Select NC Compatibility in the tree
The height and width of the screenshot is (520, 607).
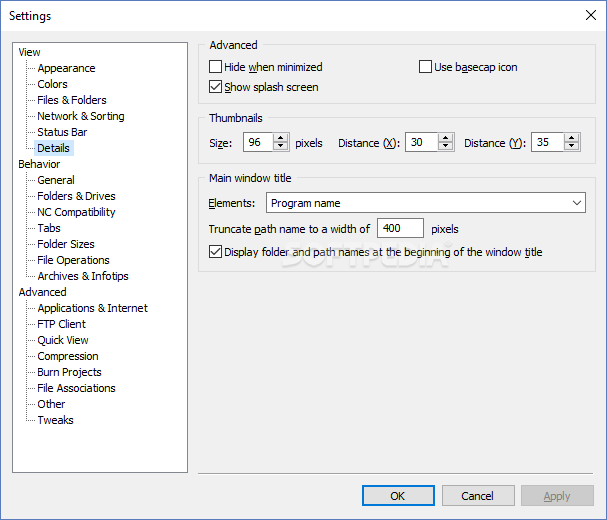(76, 212)
